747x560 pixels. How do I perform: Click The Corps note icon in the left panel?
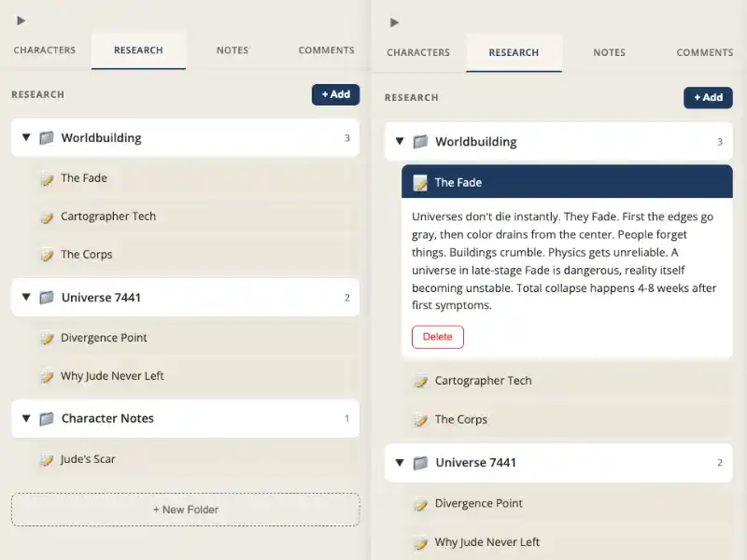pos(47,255)
